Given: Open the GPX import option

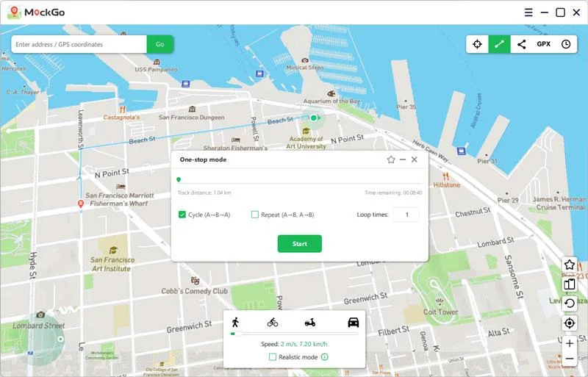Looking at the screenshot, I should [x=543, y=44].
